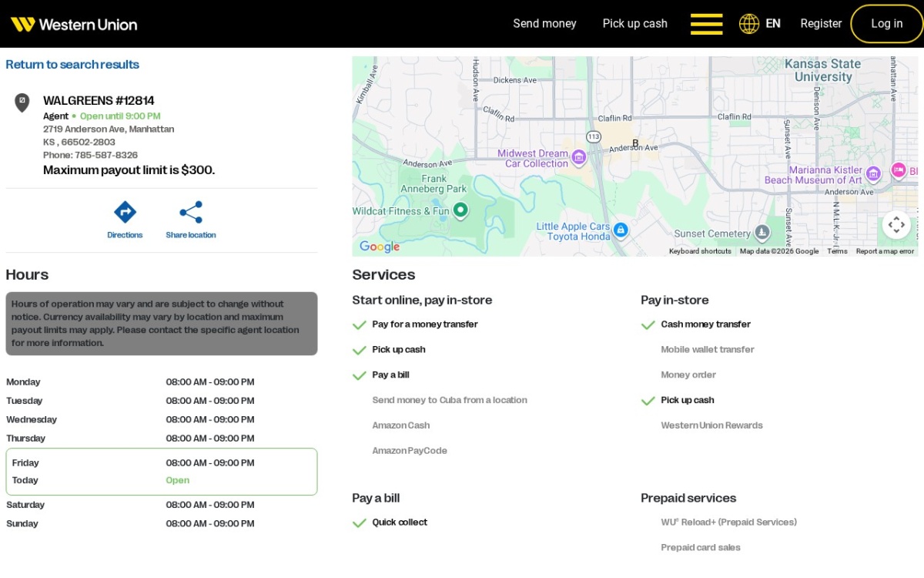Click Wildcat Fitness & Fun map marker
The image size is (924, 578).
tap(460, 210)
